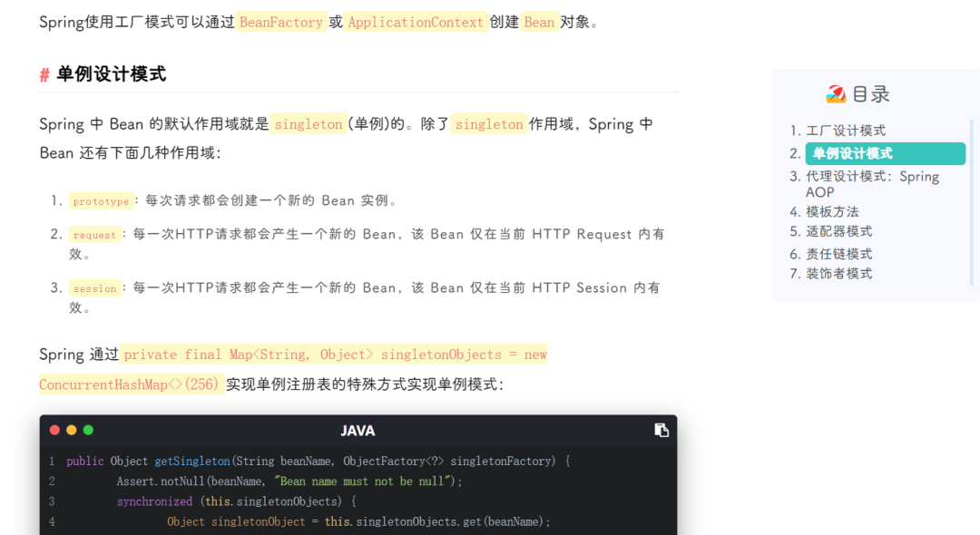Click the ApplicationContext inline code
The height and width of the screenshot is (535, 980).
(x=416, y=23)
